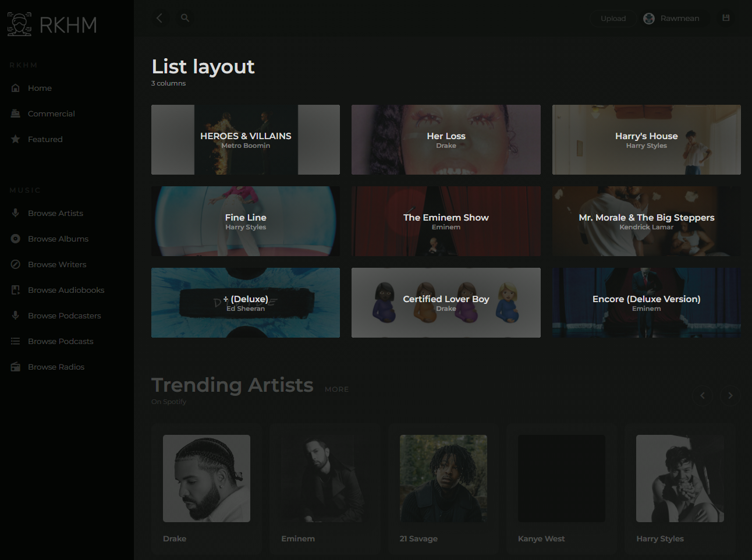Image resolution: width=752 pixels, height=560 pixels.
Task: Click the 'Kendrick Lamar' artist subtitle
Action: pyautogui.click(x=647, y=227)
